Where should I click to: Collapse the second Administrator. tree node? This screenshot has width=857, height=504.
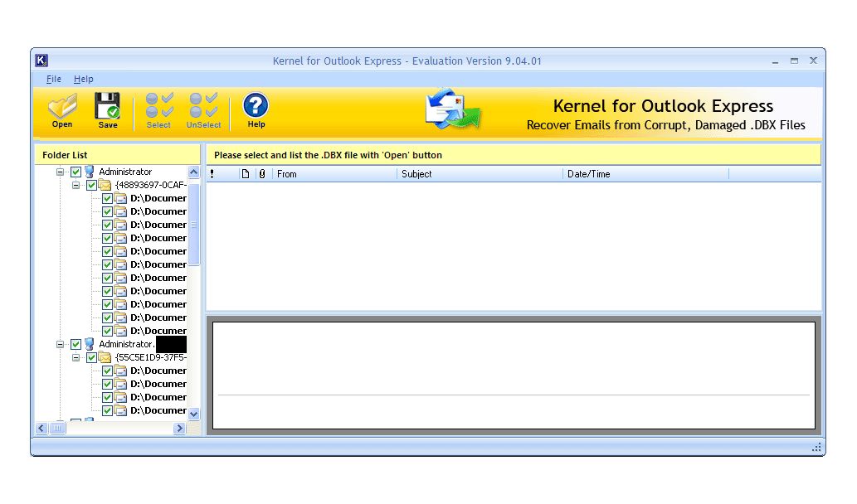60,345
